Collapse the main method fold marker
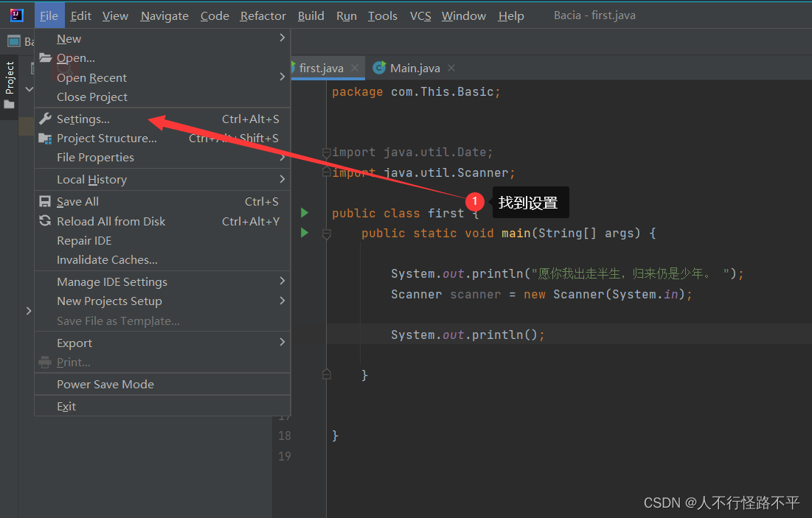The height and width of the screenshot is (518, 812). [326, 234]
